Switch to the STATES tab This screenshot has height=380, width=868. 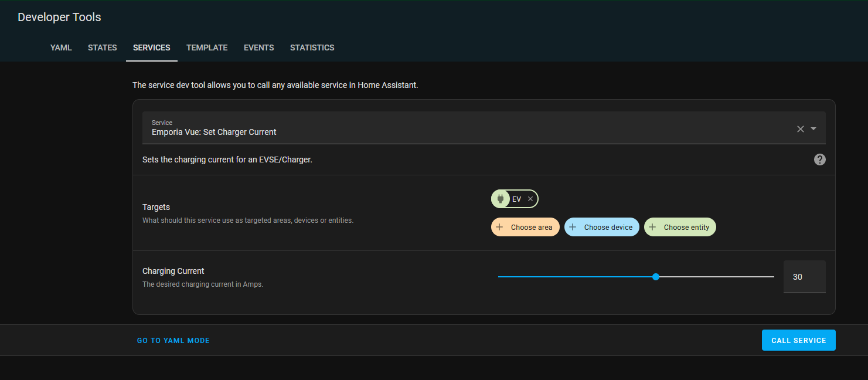[102, 48]
